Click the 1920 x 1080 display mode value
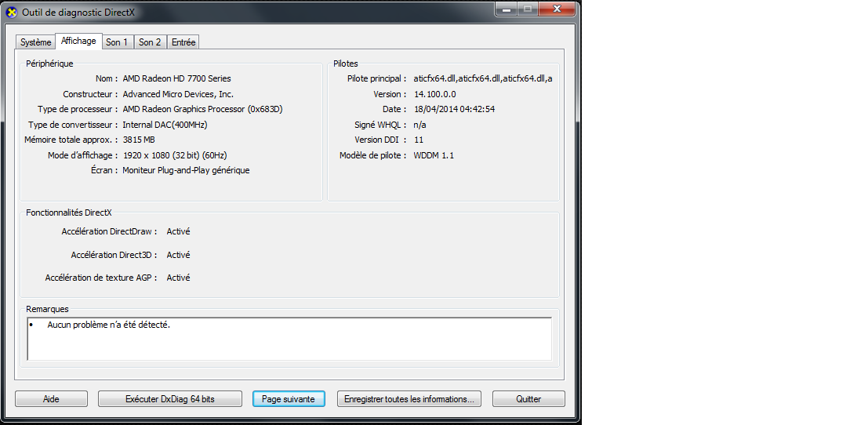 click(x=175, y=155)
